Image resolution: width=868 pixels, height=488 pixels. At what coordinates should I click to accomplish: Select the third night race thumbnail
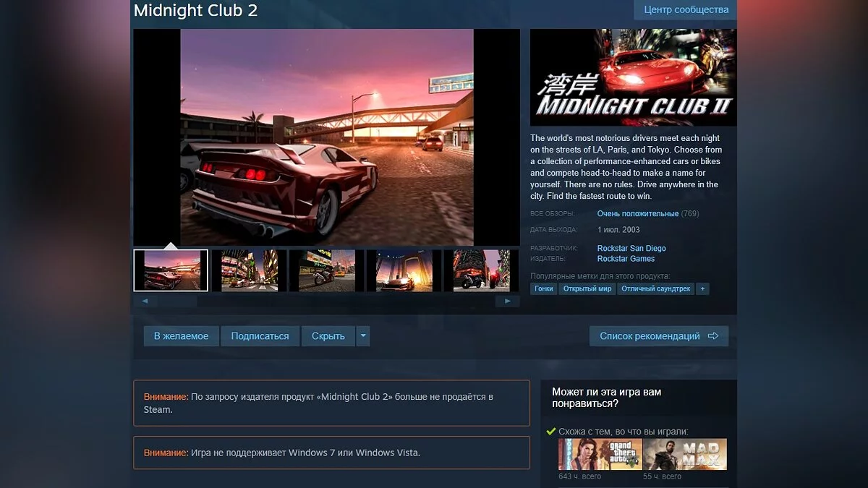[326, 270]
